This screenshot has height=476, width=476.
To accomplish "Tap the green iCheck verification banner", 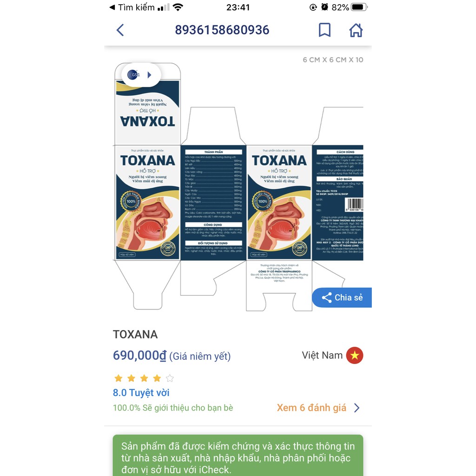I will [238, 456].
